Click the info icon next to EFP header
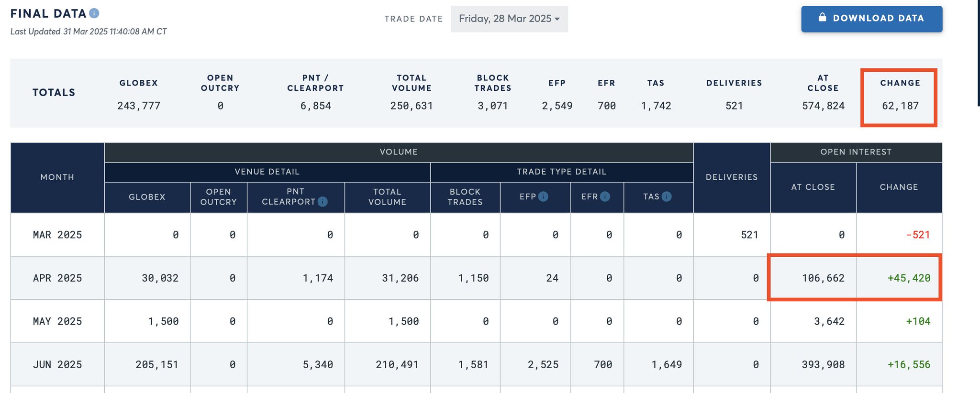Image resolution: width=980 pixels, height=393 pixels. (x=543, y=196)
